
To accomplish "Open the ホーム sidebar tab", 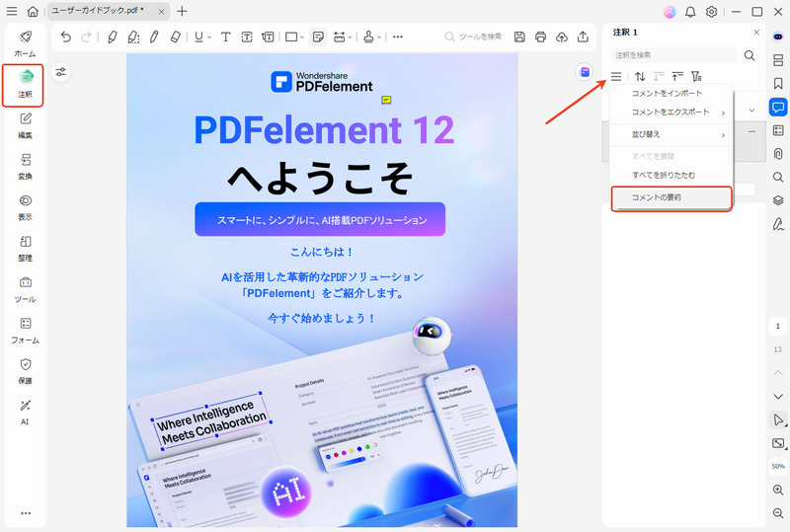I will point(26,43).
